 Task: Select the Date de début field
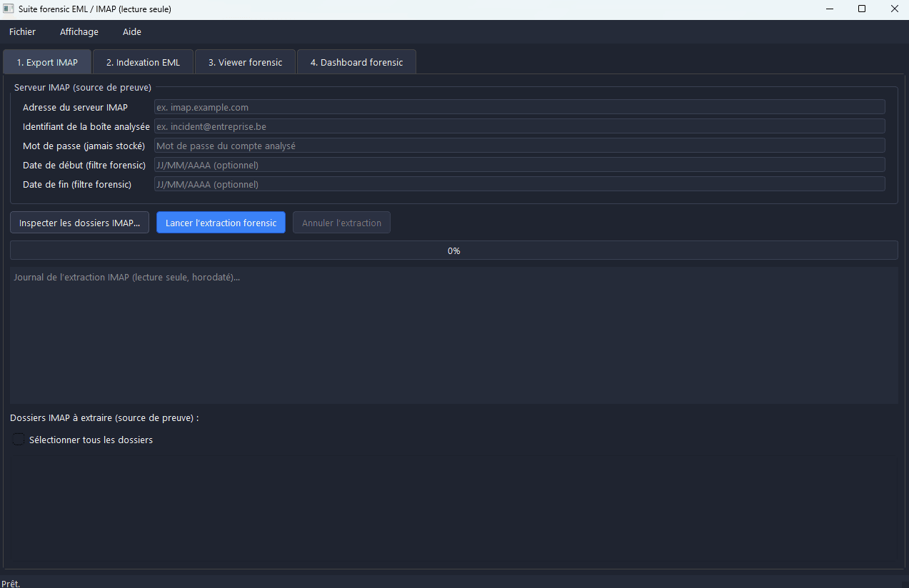coord(519,165)
